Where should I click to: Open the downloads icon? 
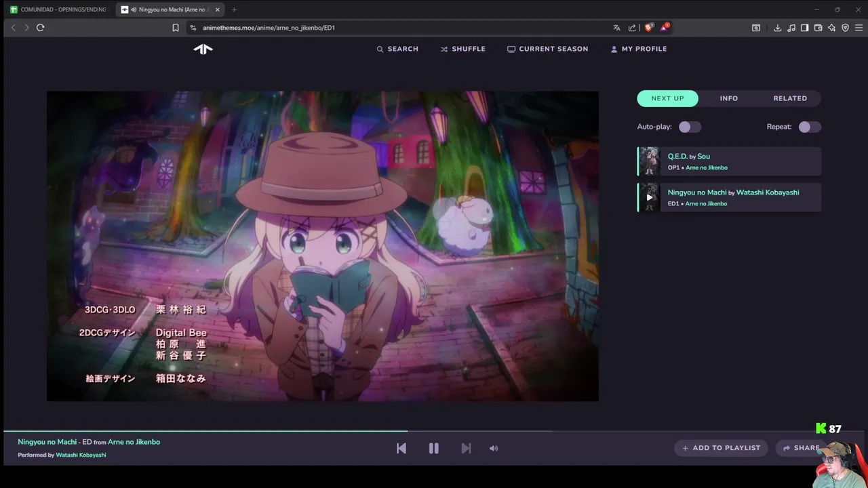(778, 28)
